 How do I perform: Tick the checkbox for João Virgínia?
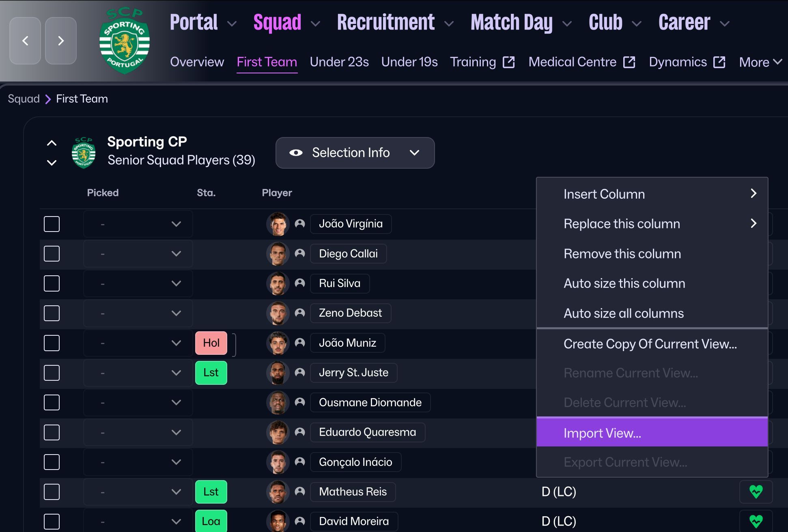click(x=52, y=224)
